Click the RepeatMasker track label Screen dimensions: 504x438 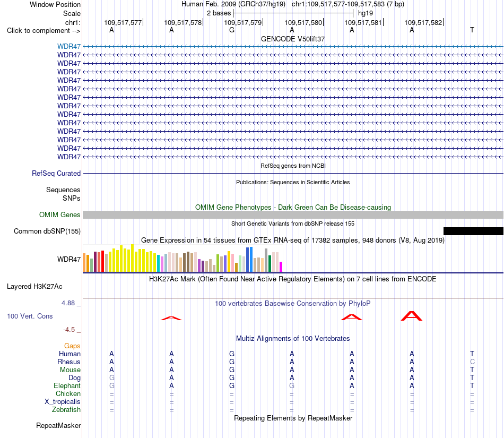click(58, 425)
